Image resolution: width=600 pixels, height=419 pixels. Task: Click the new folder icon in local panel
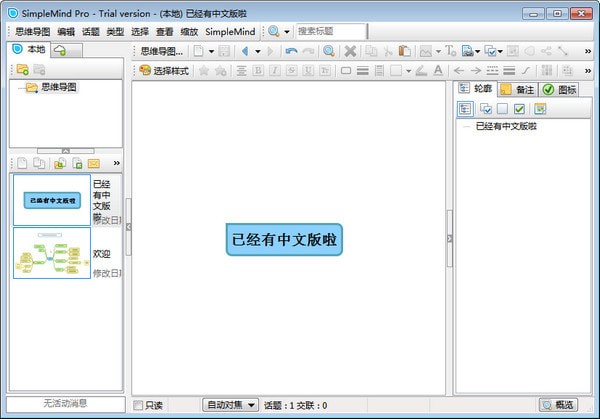coord(22,69)
